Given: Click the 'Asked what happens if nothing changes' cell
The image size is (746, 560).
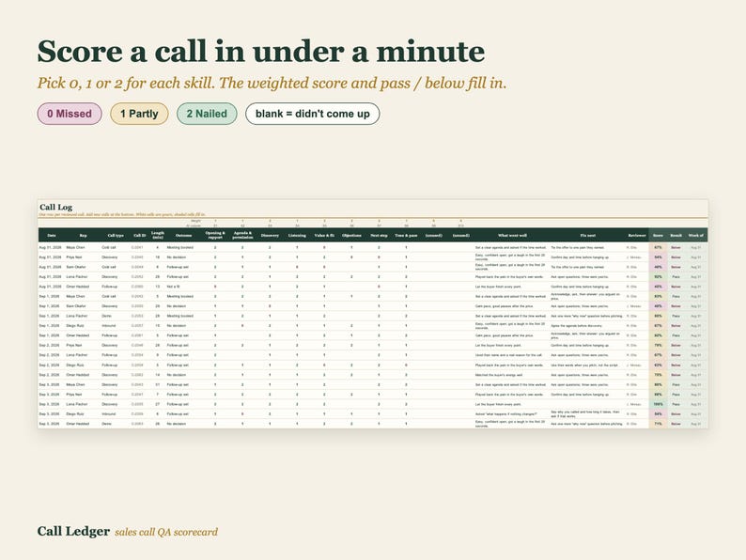Looking at the screenshot, I should click(505, 414).
